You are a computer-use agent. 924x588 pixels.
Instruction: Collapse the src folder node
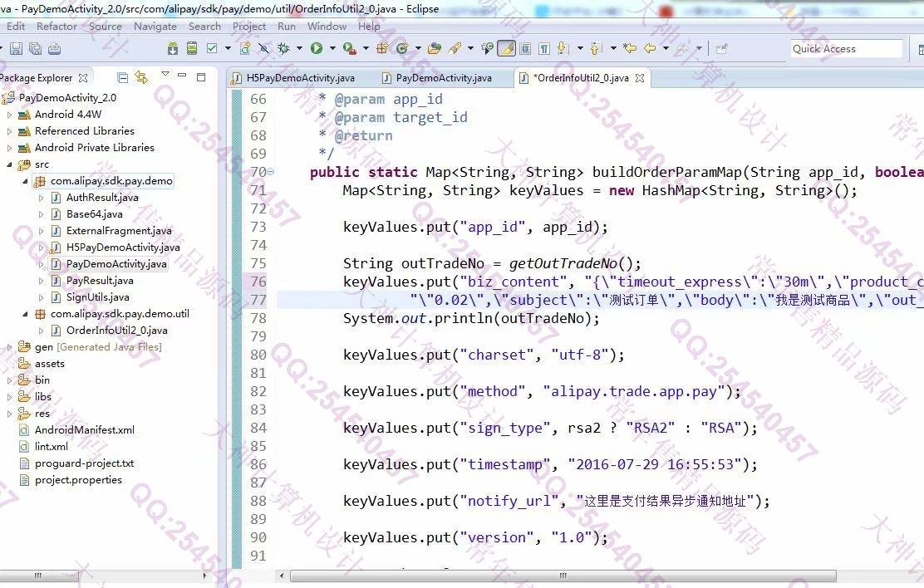pos(9,165)
